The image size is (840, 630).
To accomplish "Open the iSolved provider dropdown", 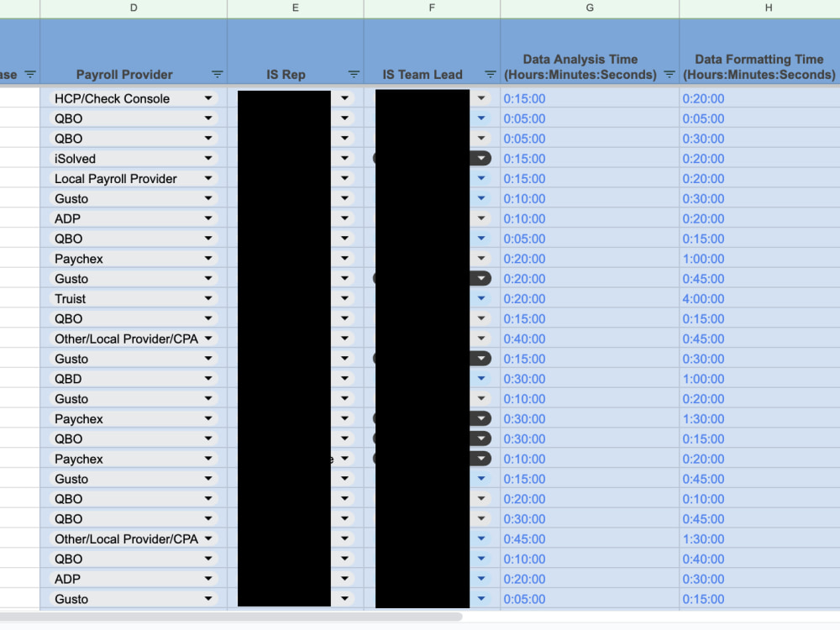I will pyautogui.click(x=208, y=159).
